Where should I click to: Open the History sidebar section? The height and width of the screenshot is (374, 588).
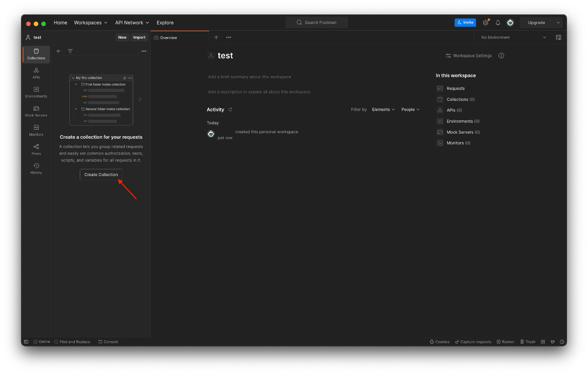click(x=36, y=169)
